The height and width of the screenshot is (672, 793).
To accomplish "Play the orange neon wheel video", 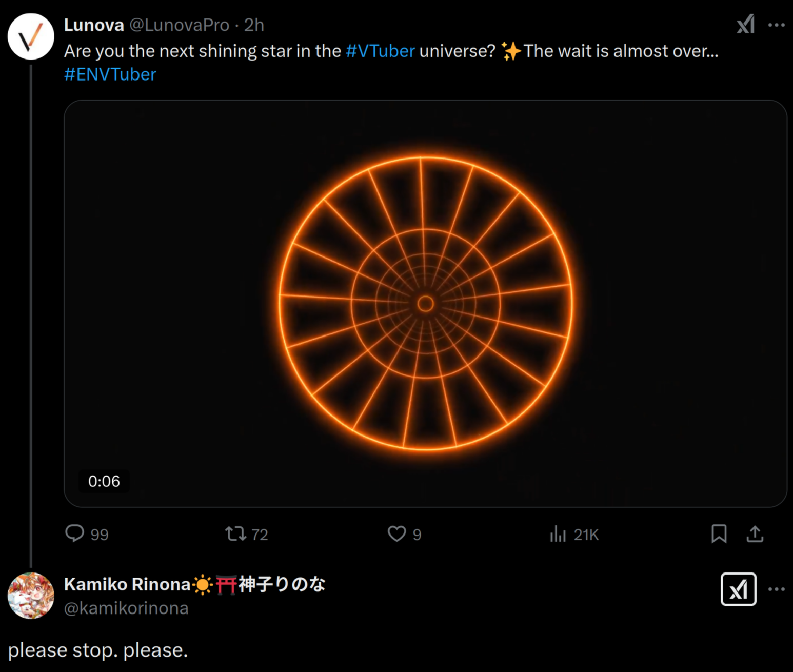I will (x=425, y=303).
